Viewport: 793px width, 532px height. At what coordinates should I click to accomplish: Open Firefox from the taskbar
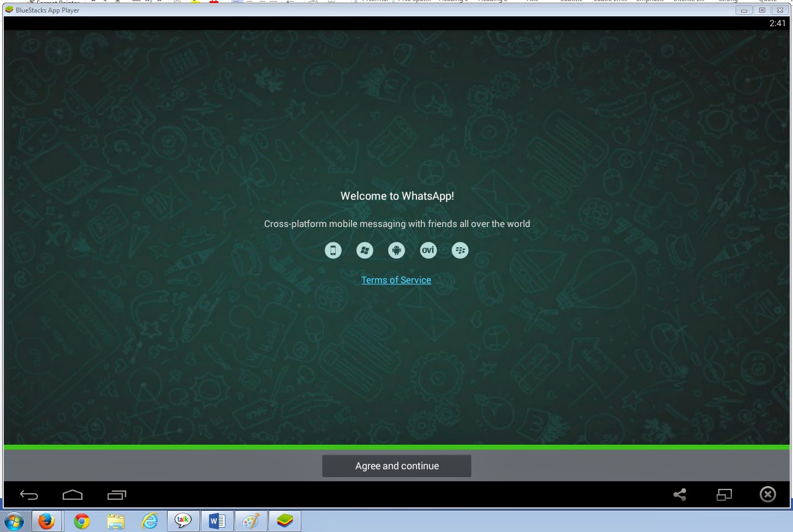[47, 521]
